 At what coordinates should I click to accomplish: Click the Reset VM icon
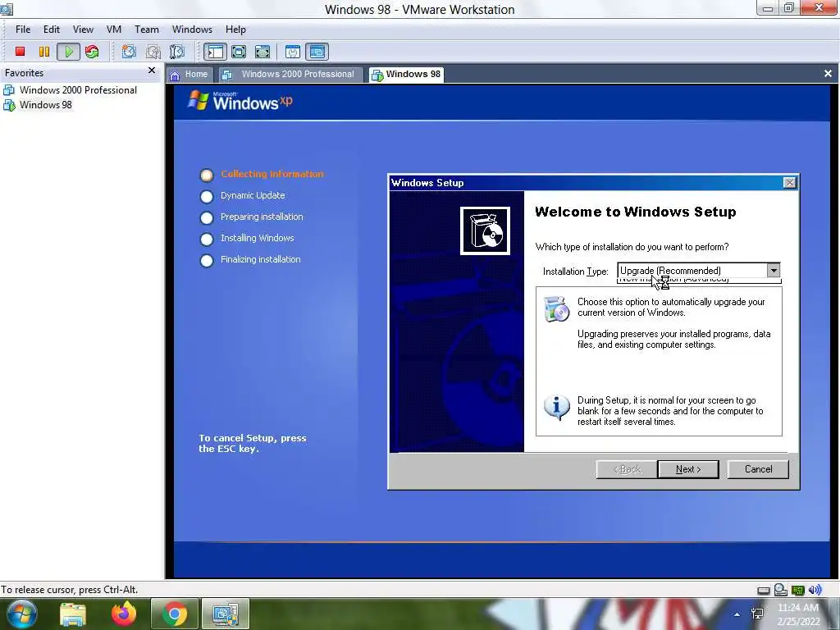[x=92, y=52]
